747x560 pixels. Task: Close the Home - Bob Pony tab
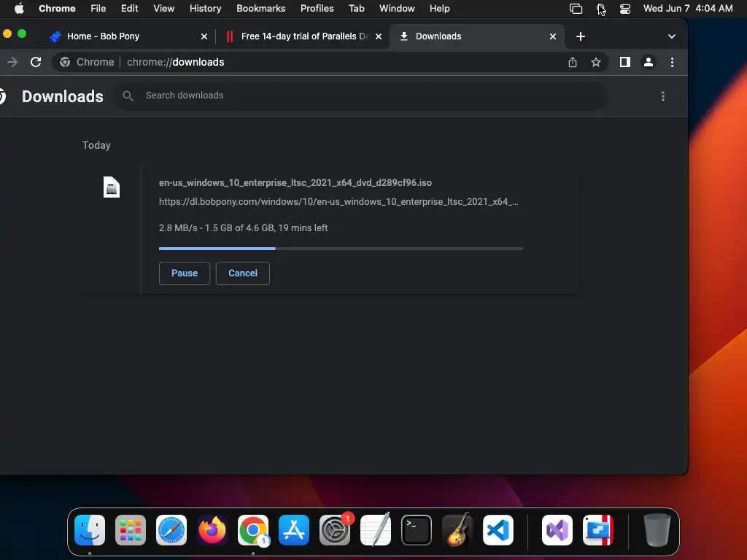click(204, 36)
